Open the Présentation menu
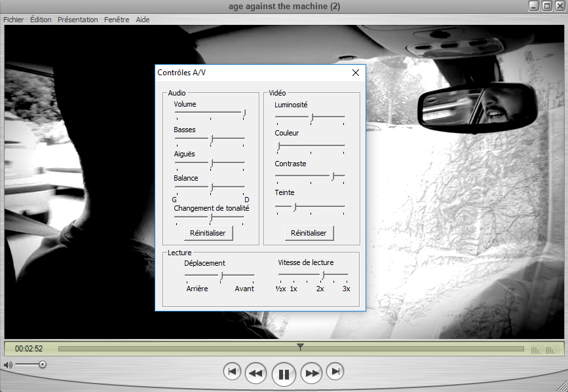 pos(77,20)
